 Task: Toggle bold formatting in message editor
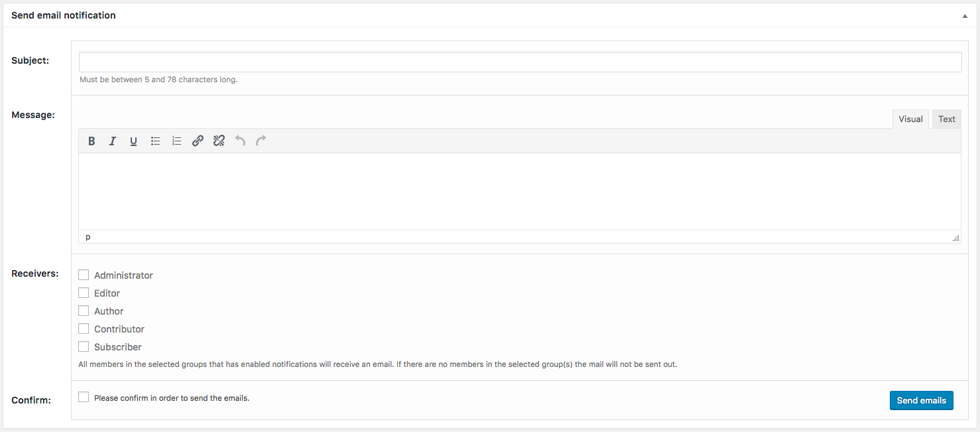click(92, 141)
